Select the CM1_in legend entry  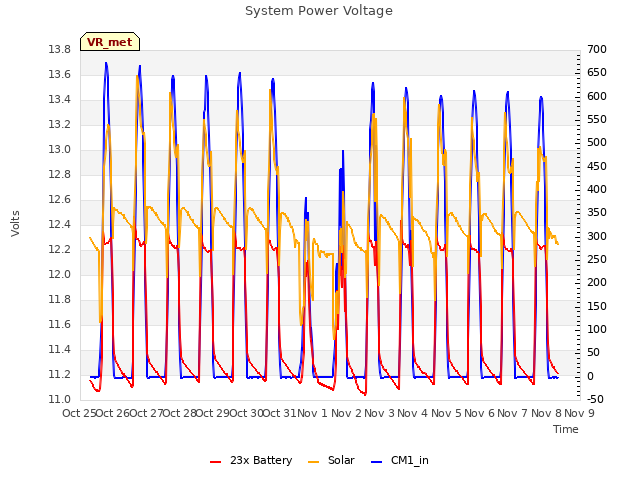coord(400,460)
